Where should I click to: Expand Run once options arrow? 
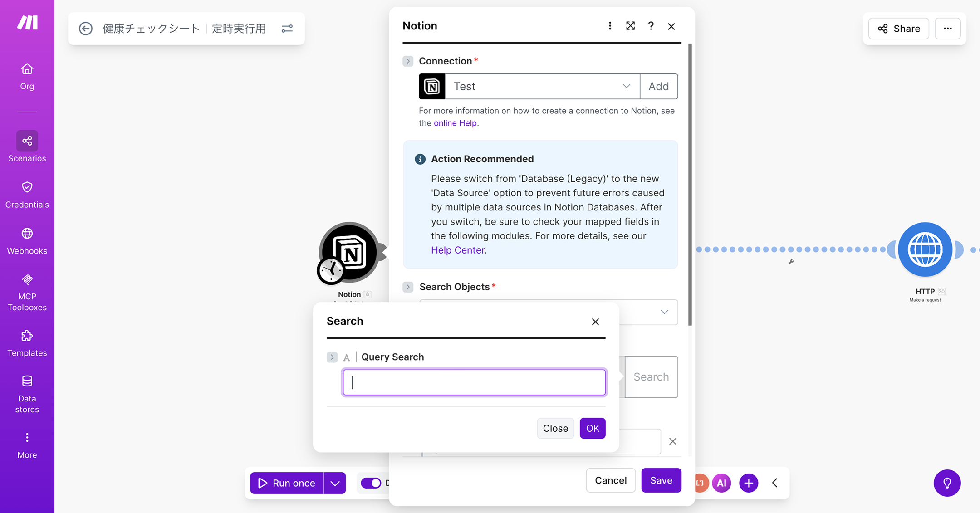(x=335, y=483)
